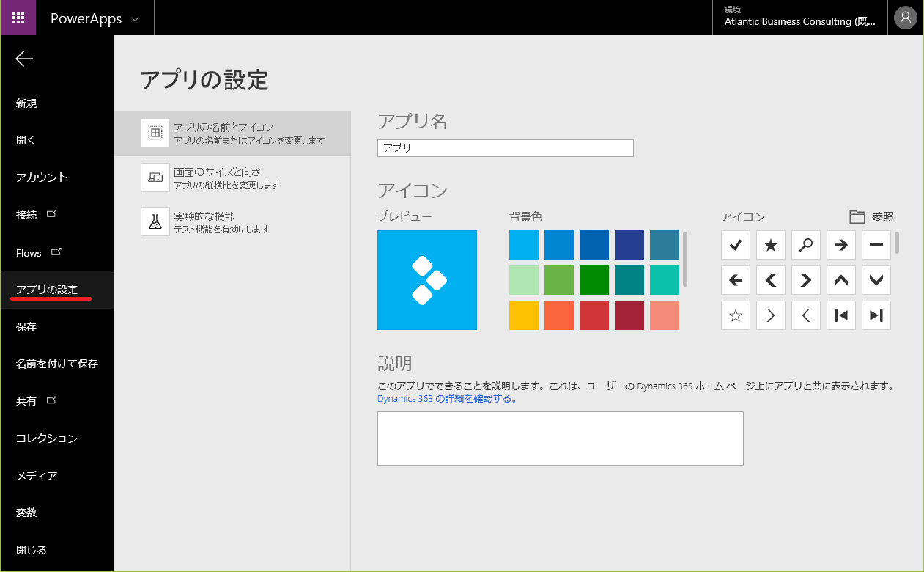Click the アプリ名 text field

click(506, 147)
